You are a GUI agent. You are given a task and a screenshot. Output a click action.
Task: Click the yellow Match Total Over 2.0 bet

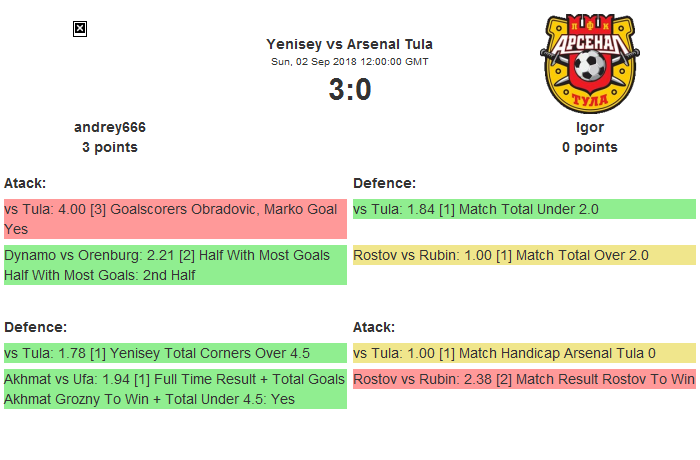pos(524,255)
